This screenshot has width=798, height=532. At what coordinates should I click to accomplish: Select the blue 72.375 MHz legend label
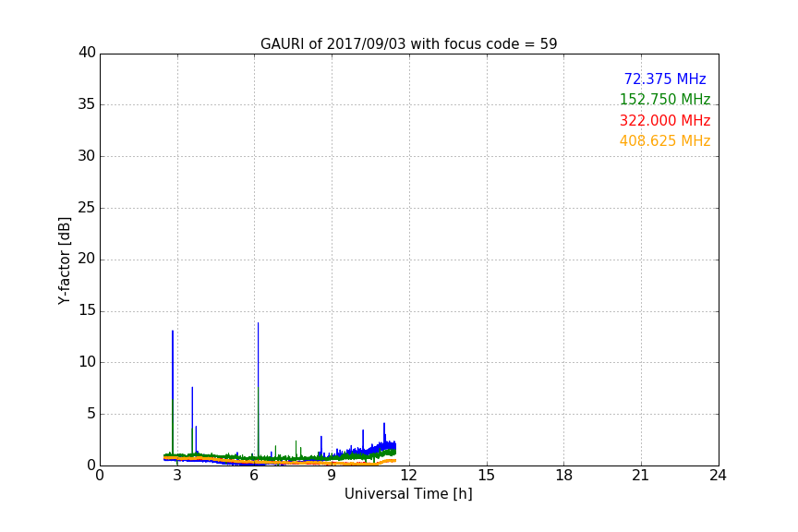[665, 79]
